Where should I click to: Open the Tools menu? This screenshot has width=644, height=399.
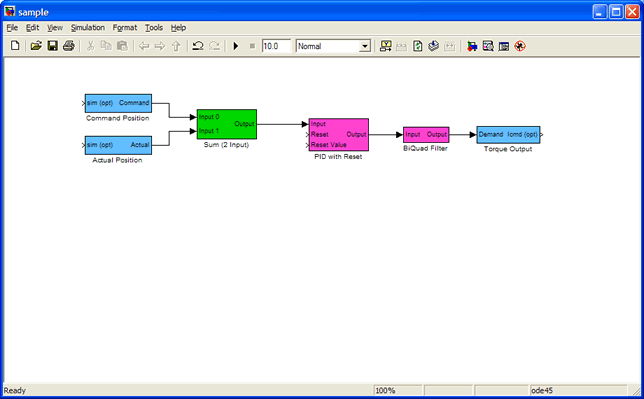pyautogui.click(x=154, y=28)
